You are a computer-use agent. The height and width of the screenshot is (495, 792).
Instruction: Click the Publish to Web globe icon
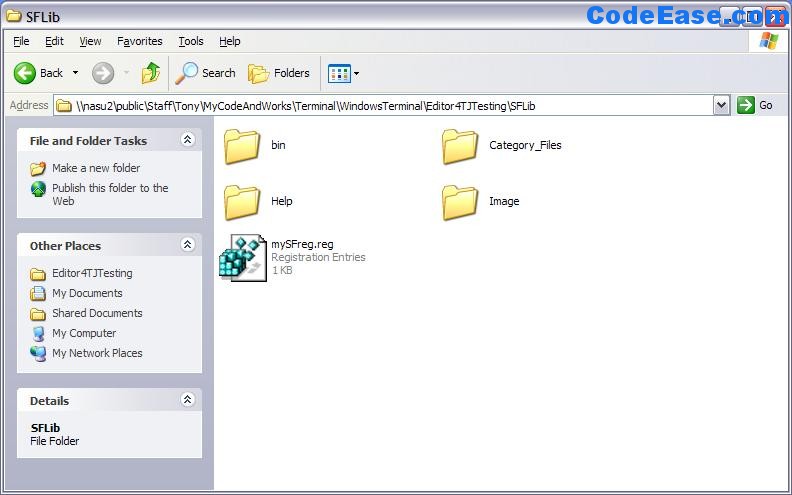point(38,189)
